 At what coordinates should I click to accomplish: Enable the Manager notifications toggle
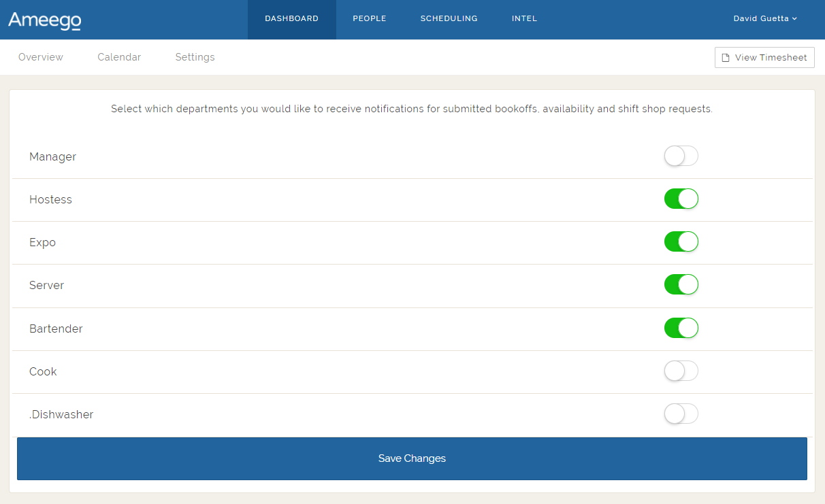(681, 156)
